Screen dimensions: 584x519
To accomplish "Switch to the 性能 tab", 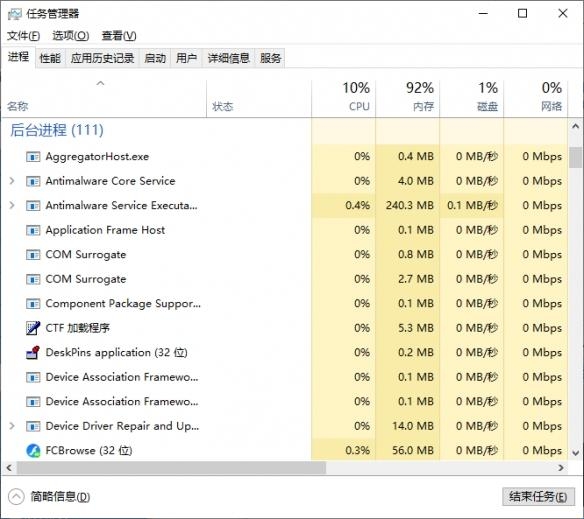I will click(50, 58).
